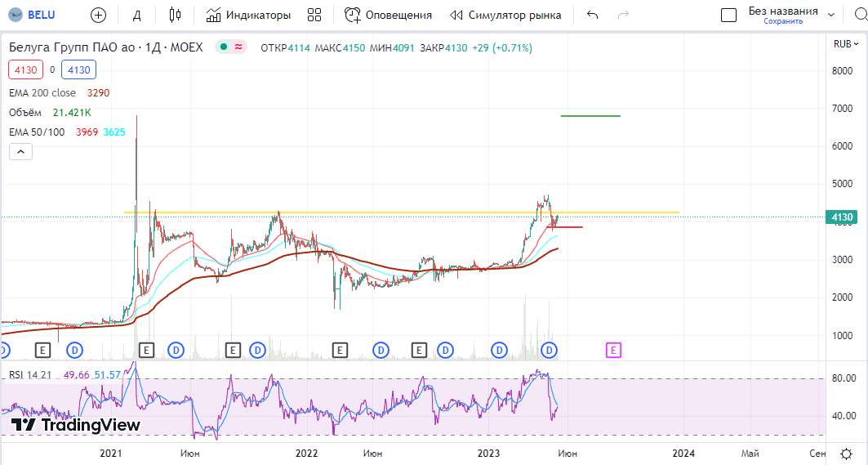Redo the last undone chart action
Screen dimensions: 868x465
(623, 15)
